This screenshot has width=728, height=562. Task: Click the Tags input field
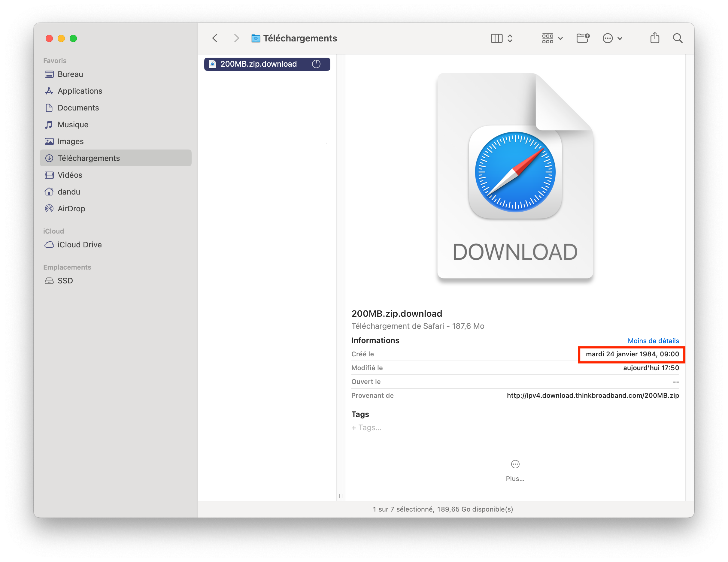tap(366, 428)
